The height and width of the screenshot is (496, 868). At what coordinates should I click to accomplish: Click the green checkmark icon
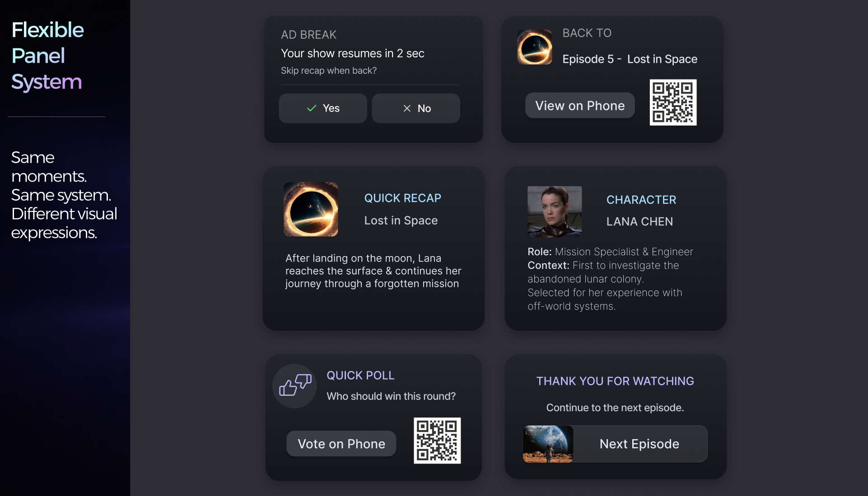(312, 108)
